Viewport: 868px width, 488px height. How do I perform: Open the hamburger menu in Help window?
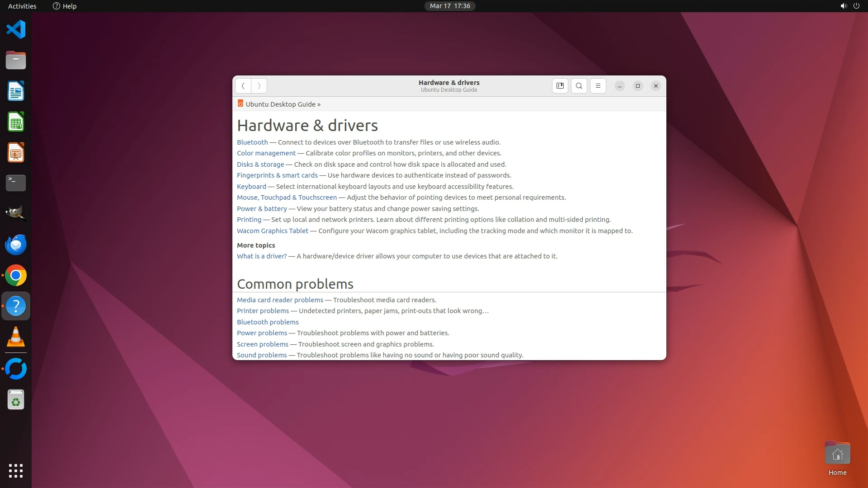[598, 86]
